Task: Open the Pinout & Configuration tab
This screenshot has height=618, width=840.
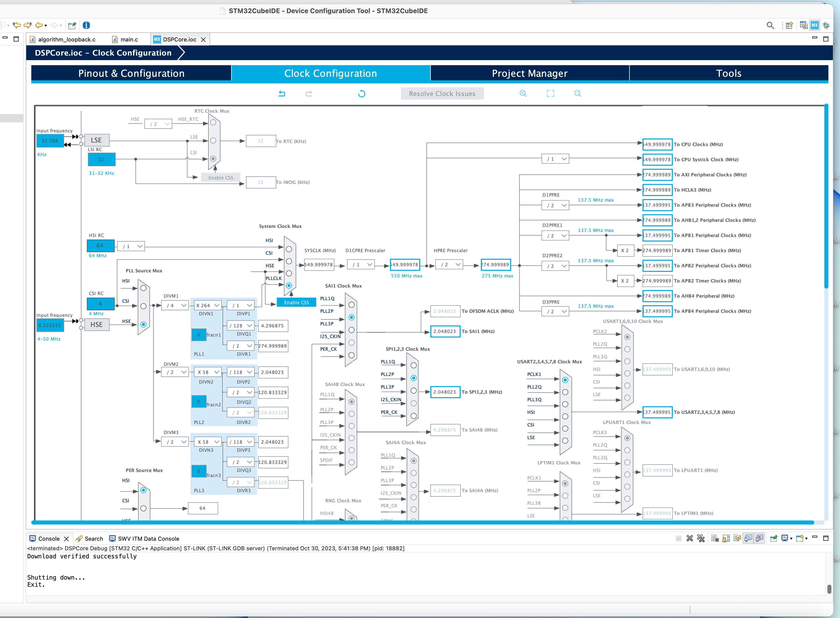Action: (131, 73)
